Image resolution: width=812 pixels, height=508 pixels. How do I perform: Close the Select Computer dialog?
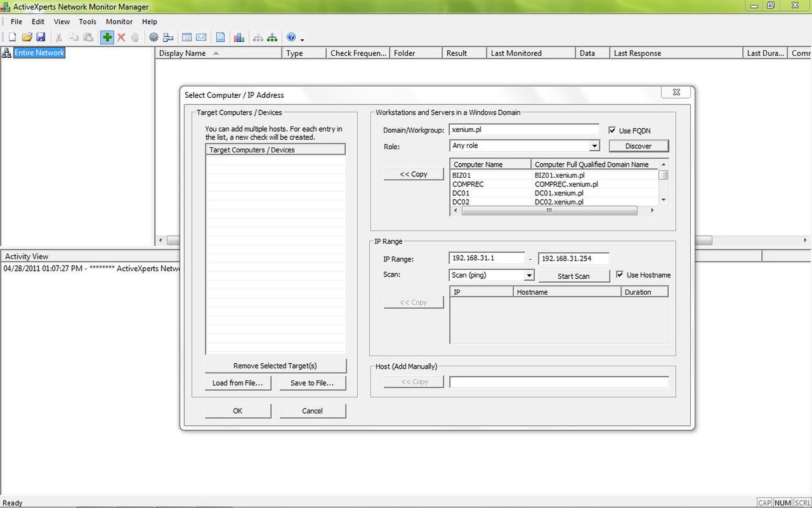coord(676,93)
